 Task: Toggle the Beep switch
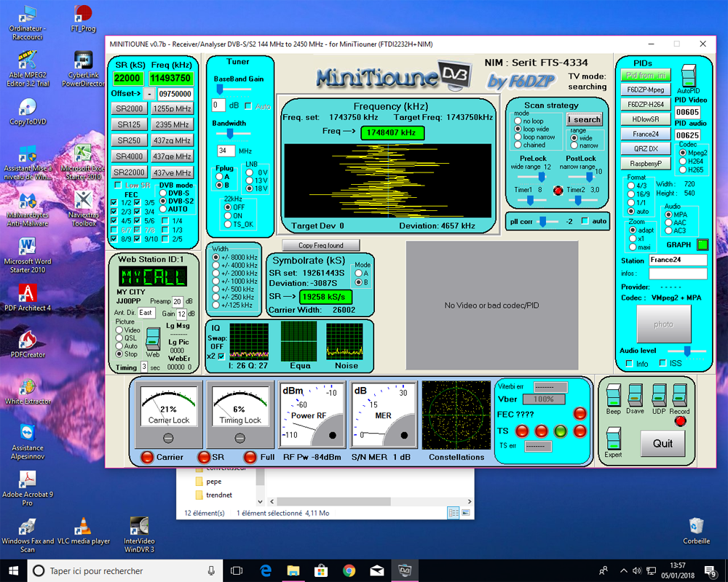click(613, 396)
